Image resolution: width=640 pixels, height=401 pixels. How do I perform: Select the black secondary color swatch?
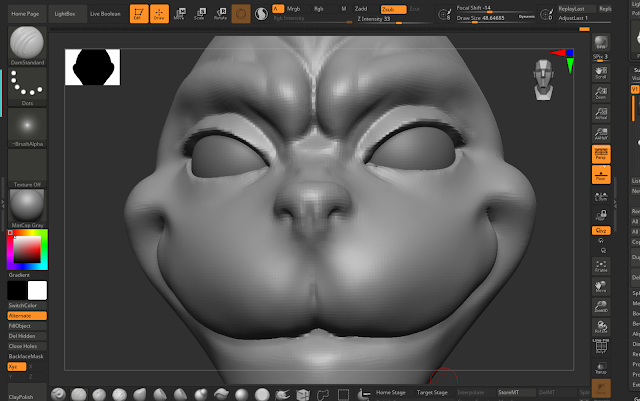17,290
